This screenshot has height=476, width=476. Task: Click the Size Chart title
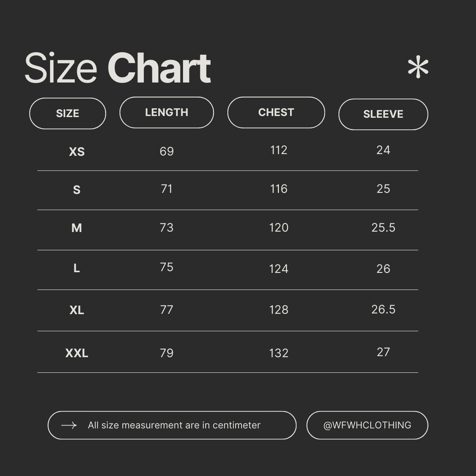(117, 68)
